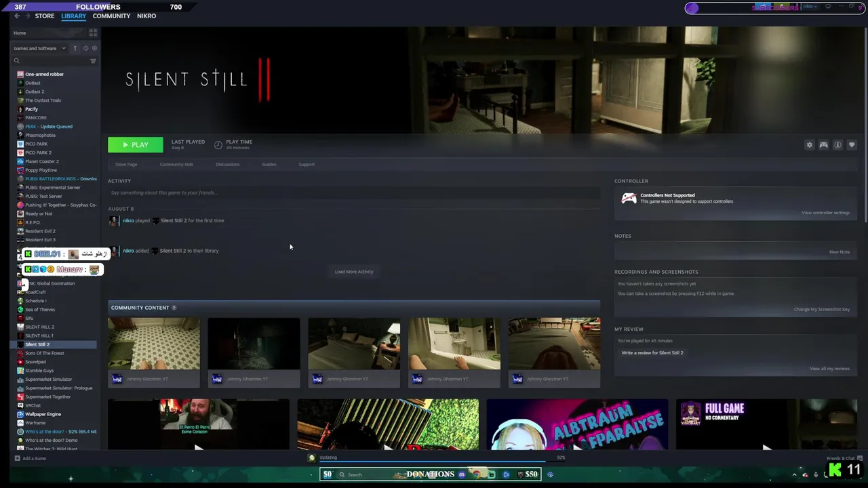Screen dimensions: 868x488
Task: Click the activity say something input field
Action: (354, 192)
